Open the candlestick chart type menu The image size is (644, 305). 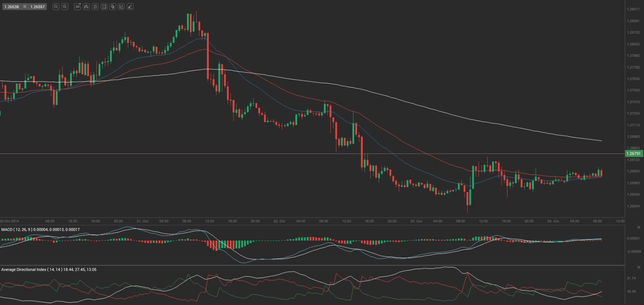[86, 7]
